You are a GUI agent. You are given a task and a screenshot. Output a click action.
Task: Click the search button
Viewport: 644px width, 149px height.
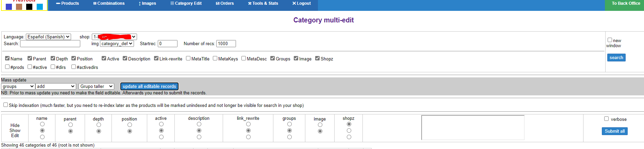pos(616,58)
